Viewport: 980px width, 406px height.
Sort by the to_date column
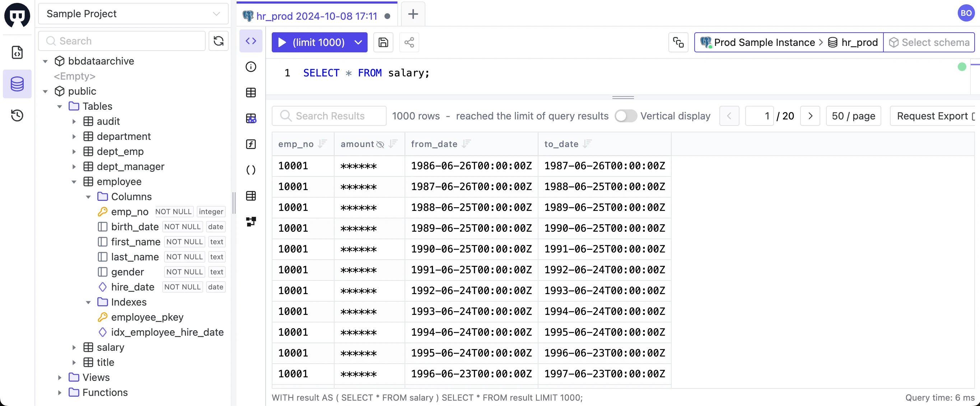[587, 144]
